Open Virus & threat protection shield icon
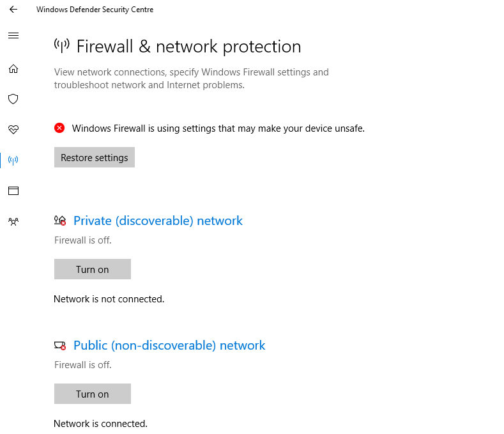The height and width of the screenshot is (434, 504). coord(13,99)
